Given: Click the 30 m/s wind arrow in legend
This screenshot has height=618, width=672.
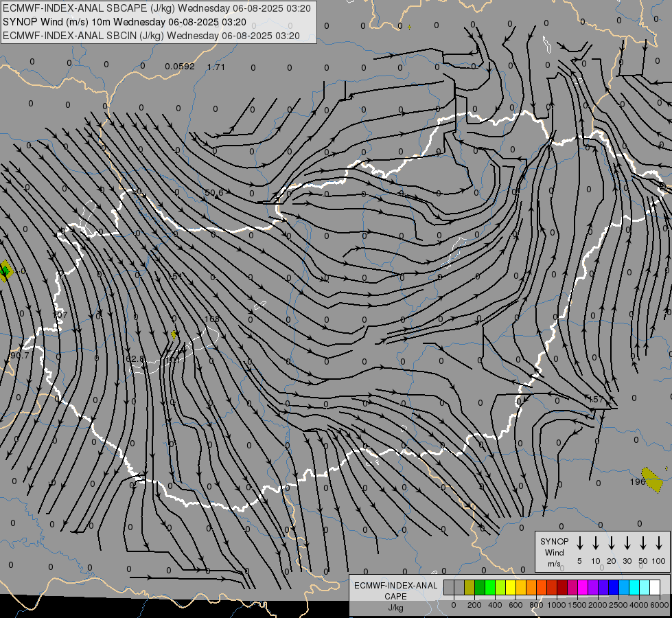Looking at the screenshot, I should (x=627, y=543).
